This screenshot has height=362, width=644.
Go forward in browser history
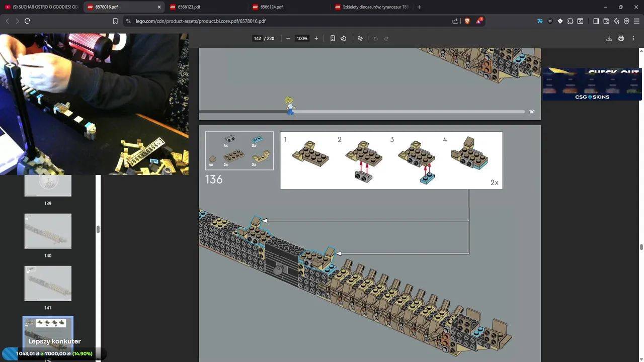pyautogui.click(x=17, y=21)
